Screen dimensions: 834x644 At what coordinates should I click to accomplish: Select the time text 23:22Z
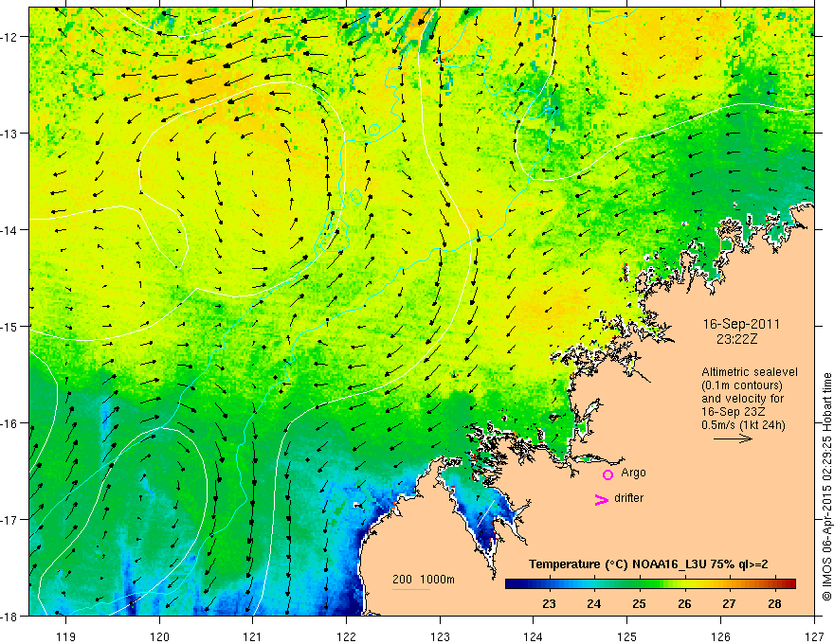point(736,339)
